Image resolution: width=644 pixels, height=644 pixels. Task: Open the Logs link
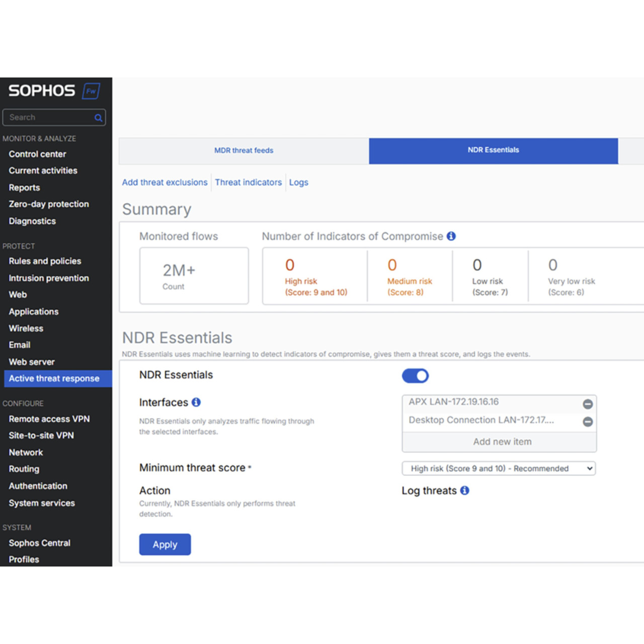pos(299,182)
